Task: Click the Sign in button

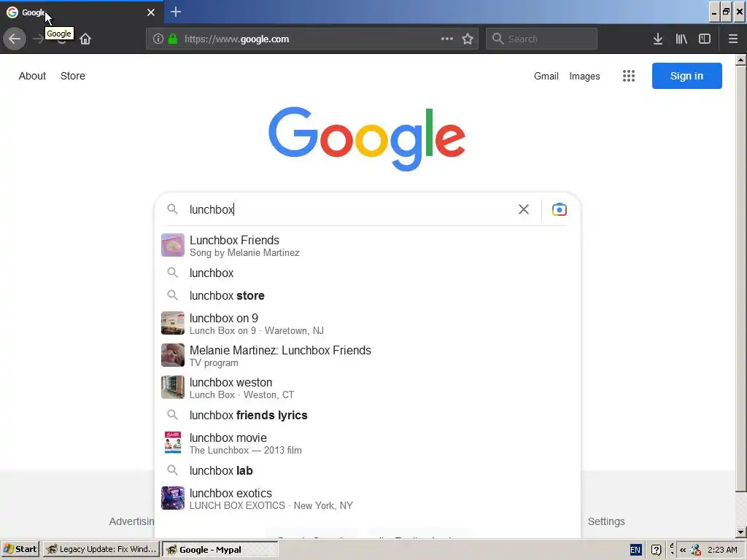Action: (x=687, y=76)
